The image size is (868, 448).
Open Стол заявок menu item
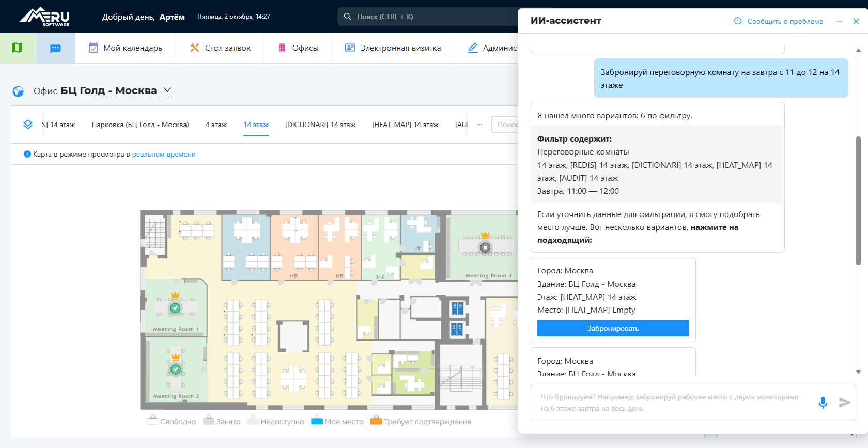click(220, 48)
